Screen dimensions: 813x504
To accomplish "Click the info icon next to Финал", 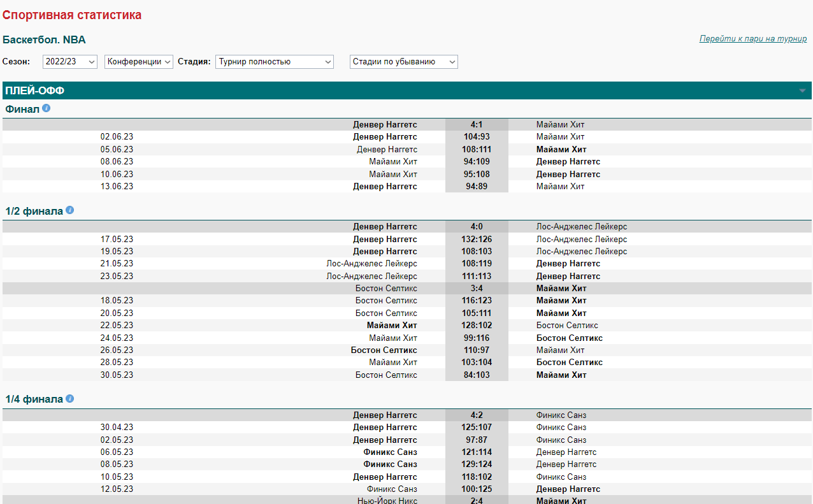I will [x=46, y=108].
